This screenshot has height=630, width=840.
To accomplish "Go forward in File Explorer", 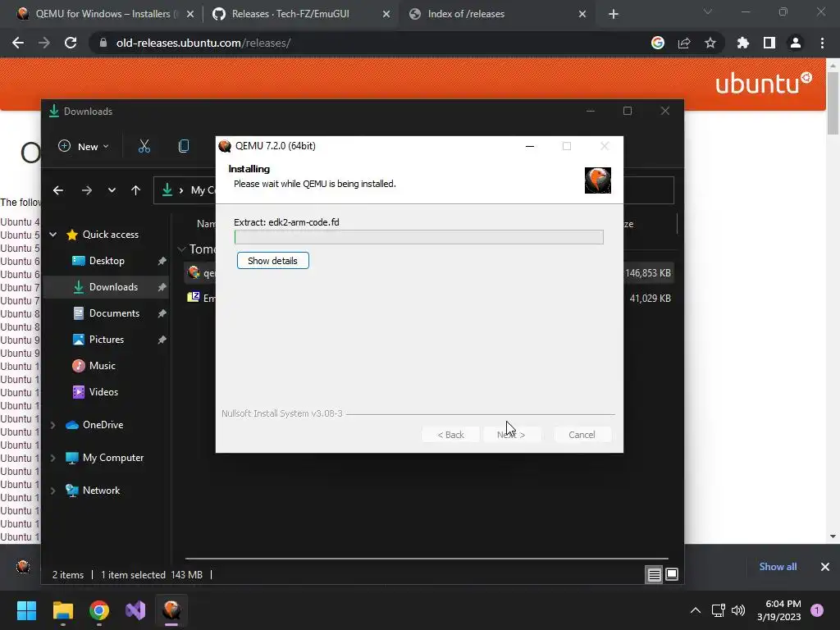I will [86, 190].
